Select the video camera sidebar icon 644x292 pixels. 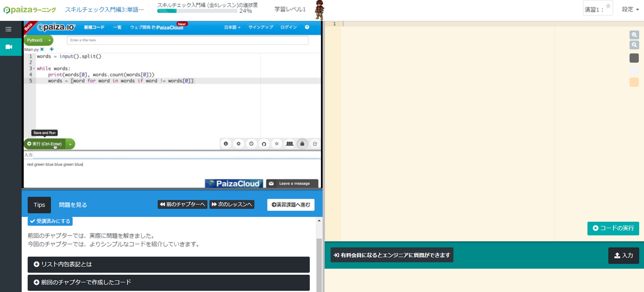9,47
